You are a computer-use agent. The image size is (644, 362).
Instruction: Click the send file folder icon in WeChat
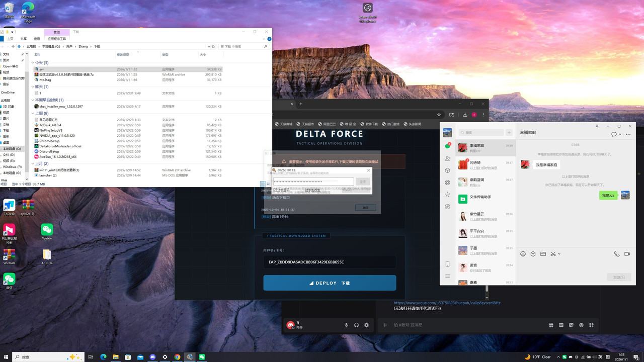click(543, 254)
